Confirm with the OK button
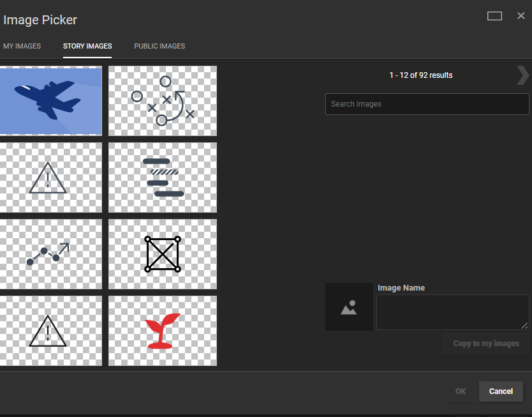 tap(461, 391)
